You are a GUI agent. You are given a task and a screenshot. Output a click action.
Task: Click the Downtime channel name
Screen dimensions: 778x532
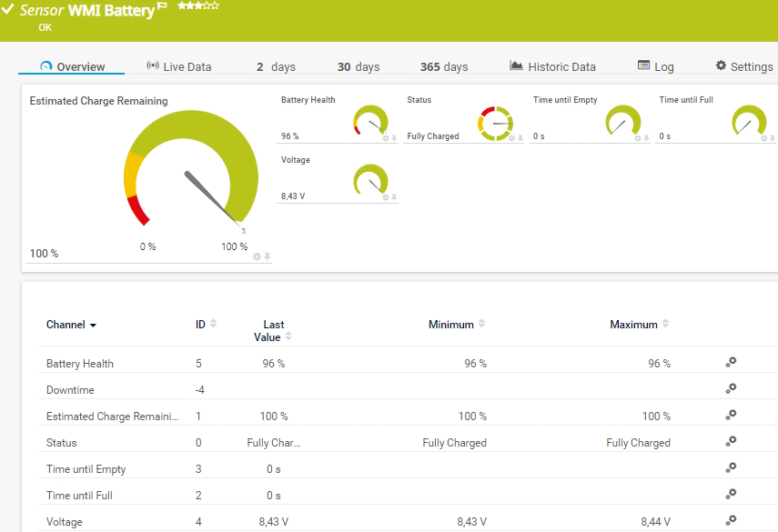tap(70, 390)
